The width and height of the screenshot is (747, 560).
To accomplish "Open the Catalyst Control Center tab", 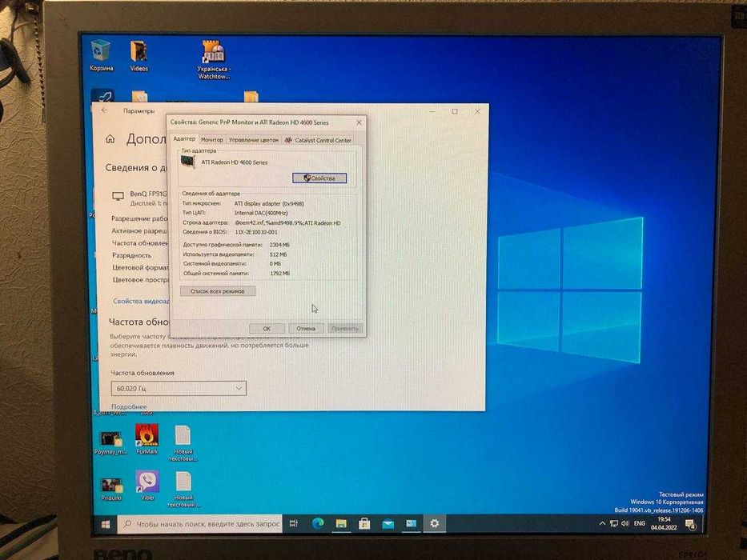I will (318, 140).
